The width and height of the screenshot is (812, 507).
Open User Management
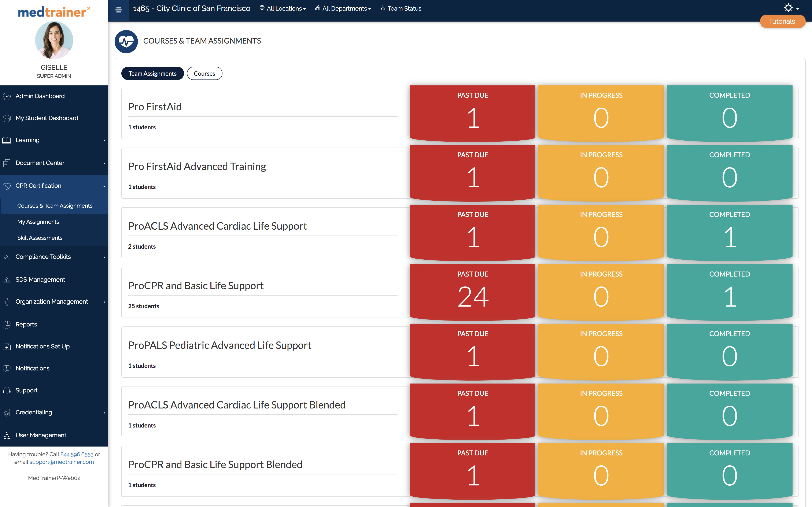tap(41, 435)
